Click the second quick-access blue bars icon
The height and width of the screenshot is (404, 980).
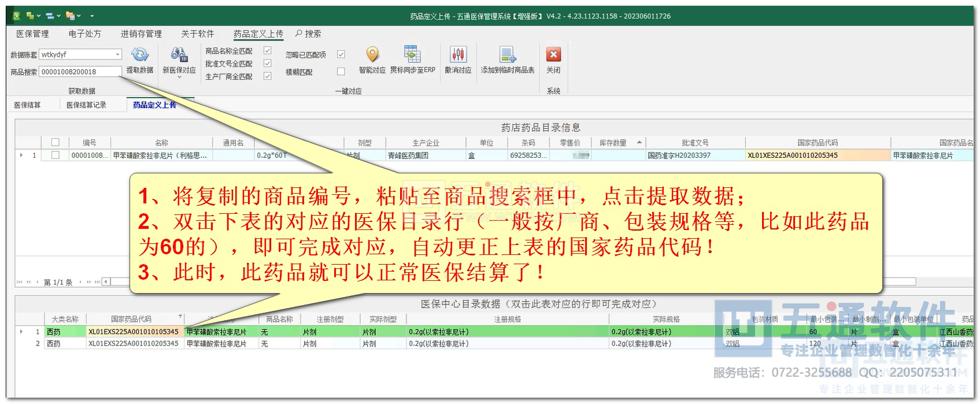pos(50,16)
